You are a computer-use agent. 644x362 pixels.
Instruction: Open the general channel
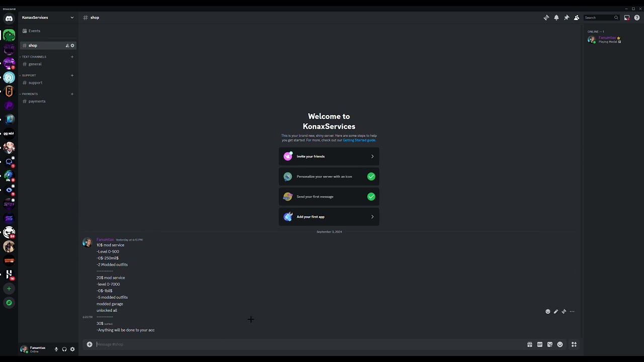coord(48,64)
